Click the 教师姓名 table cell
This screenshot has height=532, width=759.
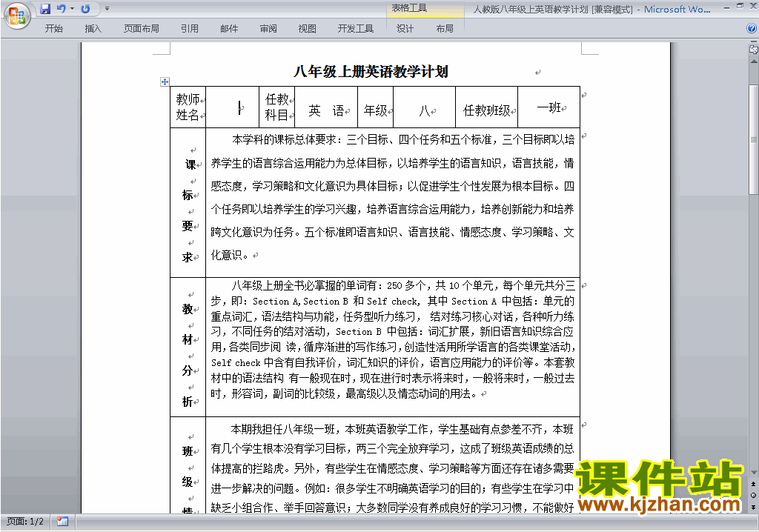(x=188, y=107)
